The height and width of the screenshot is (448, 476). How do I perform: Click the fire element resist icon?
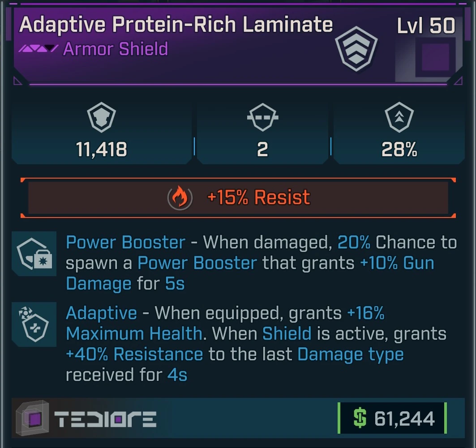pos(180,197)
